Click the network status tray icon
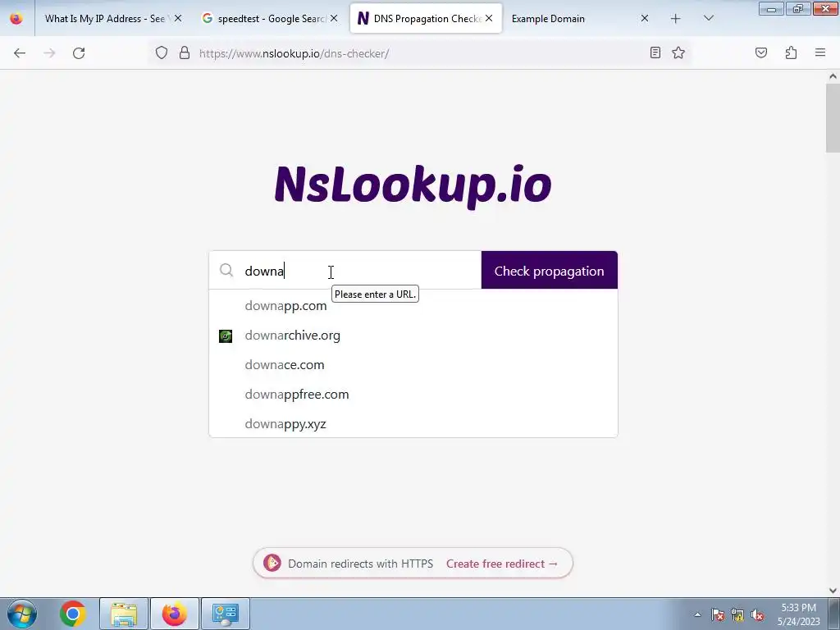This screenshot has height=630, width=840. [x=737, y=614]
